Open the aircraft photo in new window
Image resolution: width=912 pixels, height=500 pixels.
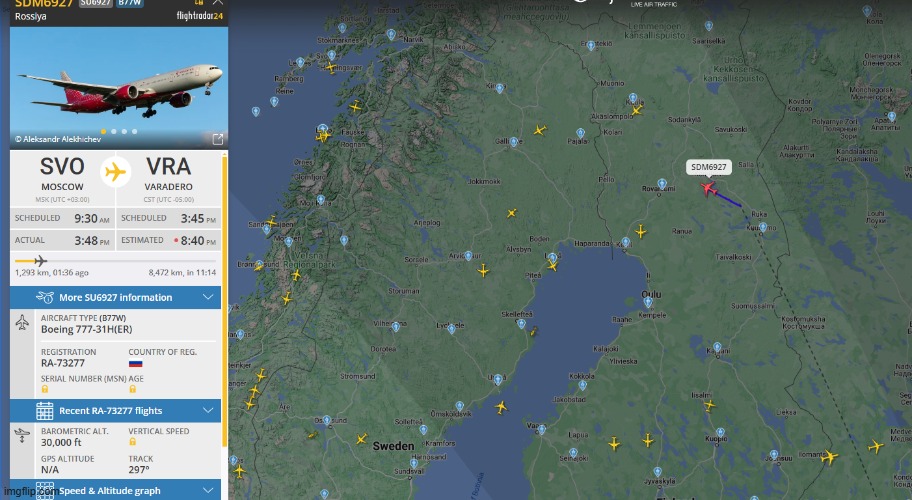pyautogui.click(x=218, y=139)
